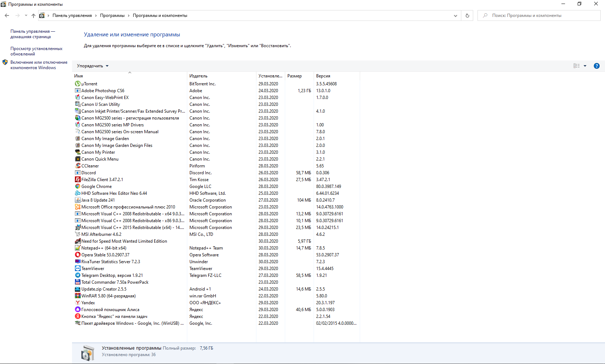Click the µTorrent program icon

[x=77, y=84]
